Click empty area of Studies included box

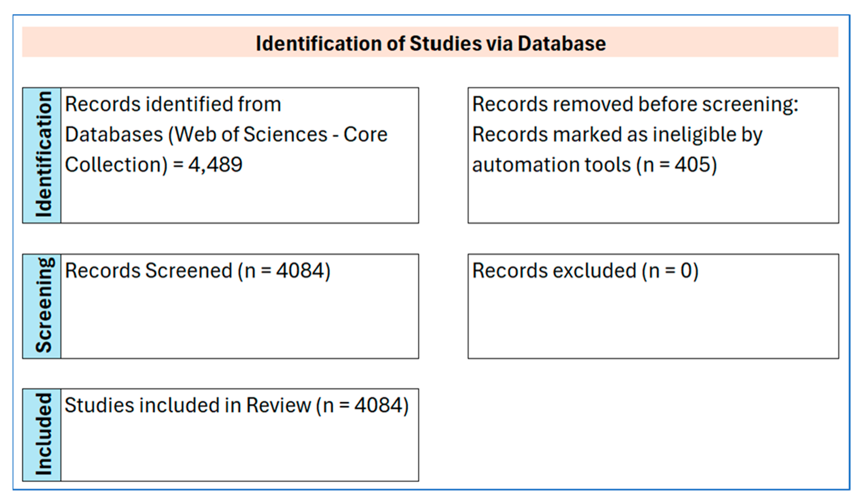point(240,452)
